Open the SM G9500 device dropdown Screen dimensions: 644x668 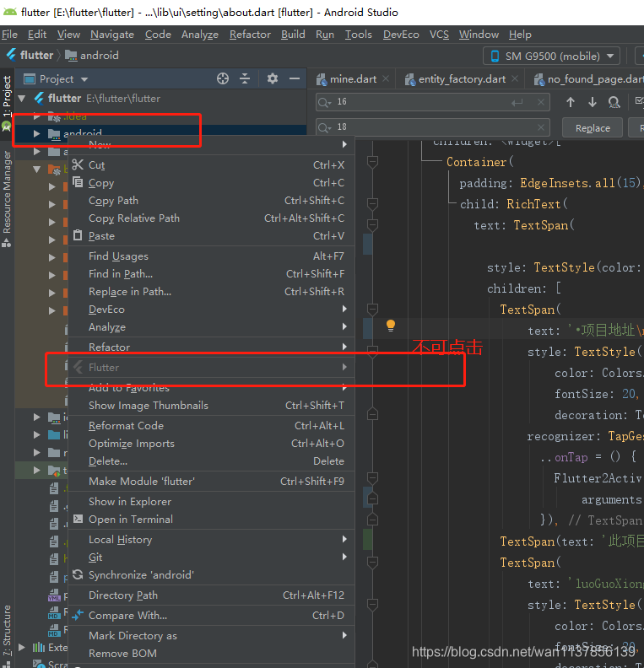point(551,56)
